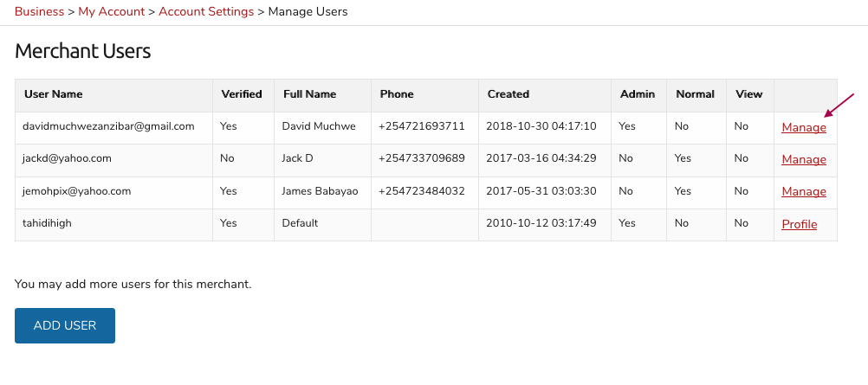The image size is (868, 385).
Task: Click the Business breadcrumb link
Action: click(39, 11)
